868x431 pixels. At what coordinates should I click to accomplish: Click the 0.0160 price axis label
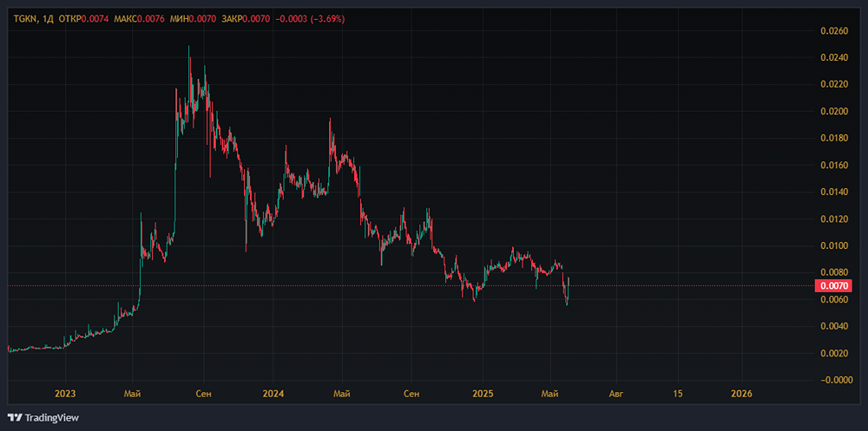833,166
